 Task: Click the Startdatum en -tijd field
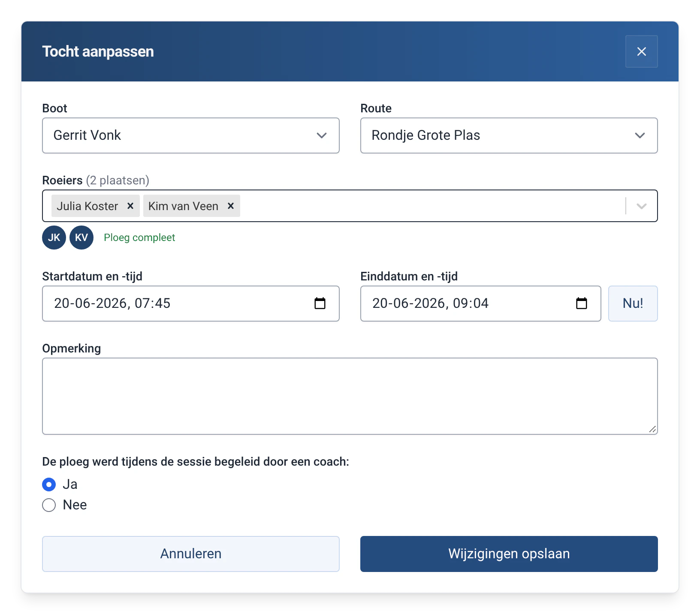(191, 304)
